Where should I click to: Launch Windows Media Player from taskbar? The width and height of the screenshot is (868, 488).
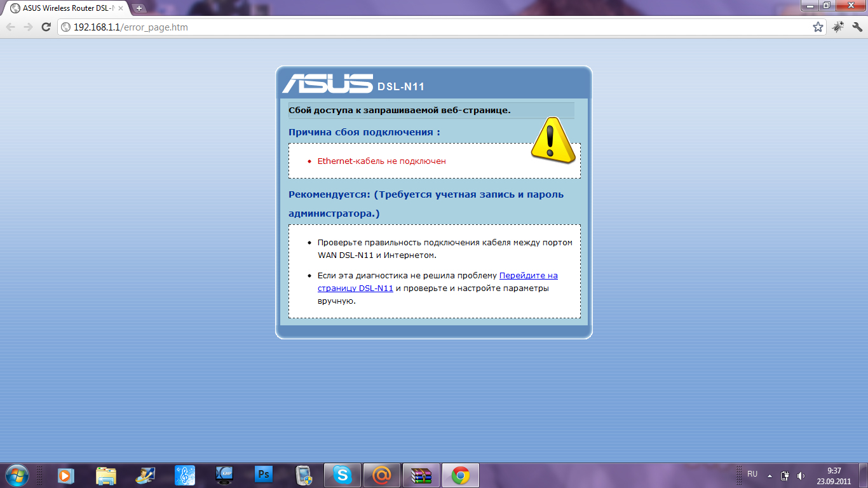[x=67, y=475]
